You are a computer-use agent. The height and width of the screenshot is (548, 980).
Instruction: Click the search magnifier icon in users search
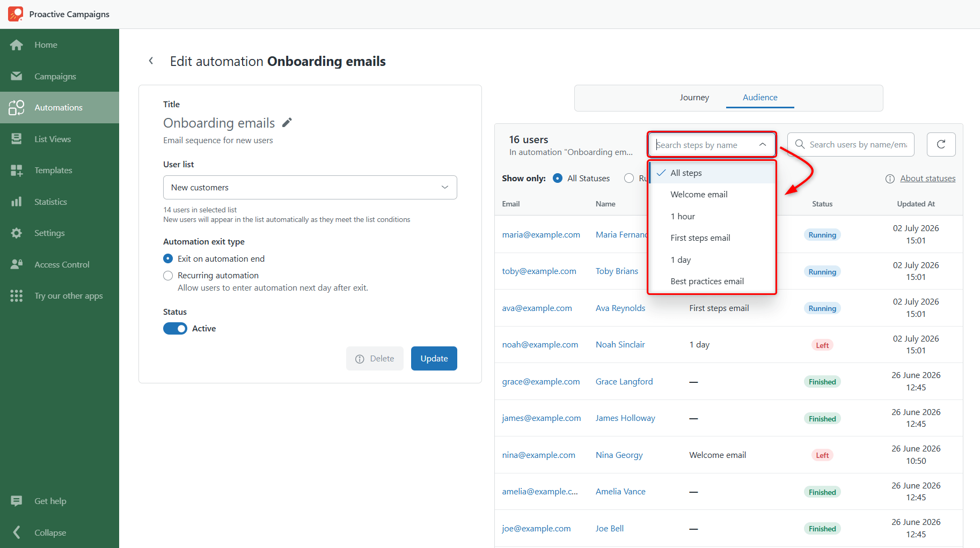point(800,145)
